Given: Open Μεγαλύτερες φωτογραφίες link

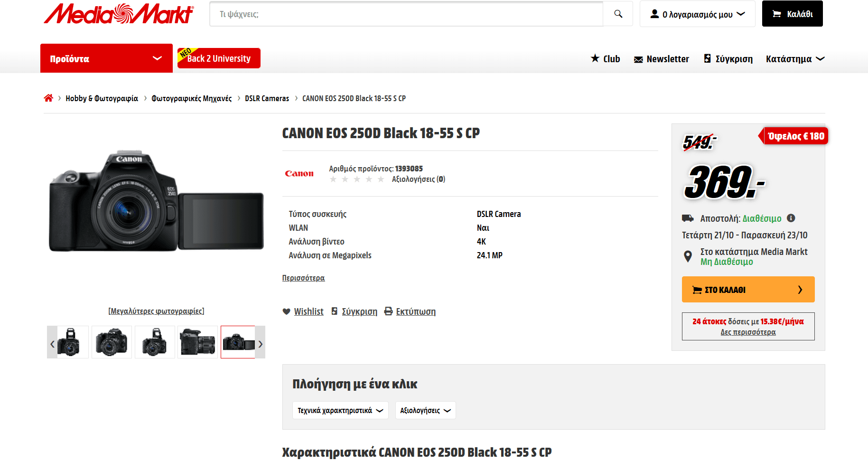Looking at the screenshot, I should pos(156,311).
